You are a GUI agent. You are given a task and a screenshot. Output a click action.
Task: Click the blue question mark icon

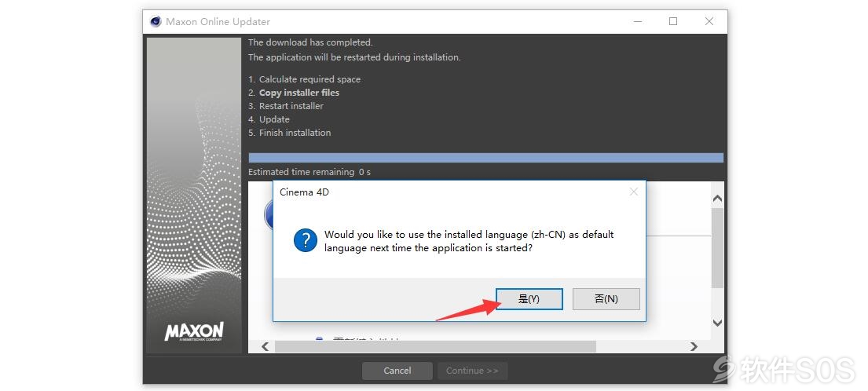(306, 240)
